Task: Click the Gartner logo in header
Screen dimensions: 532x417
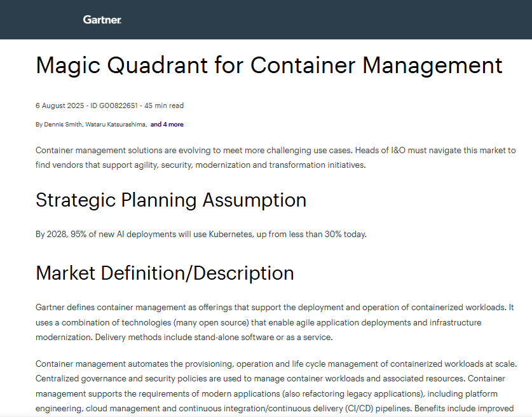Action: 102,20
